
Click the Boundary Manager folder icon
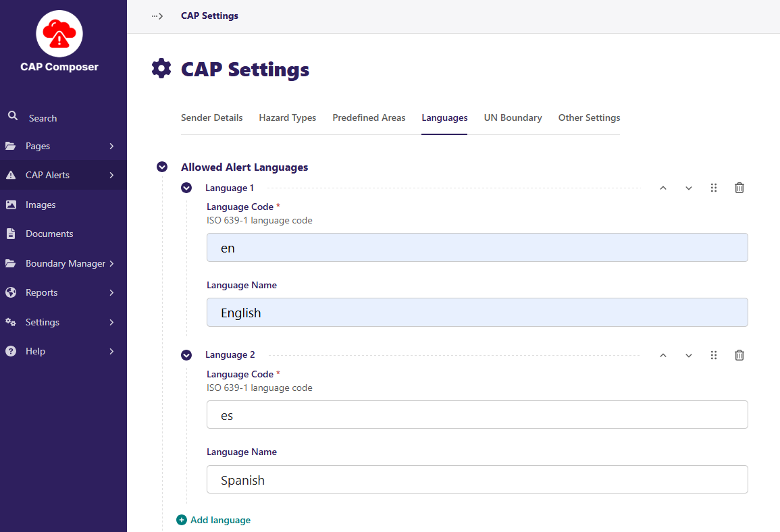point(10,263)
